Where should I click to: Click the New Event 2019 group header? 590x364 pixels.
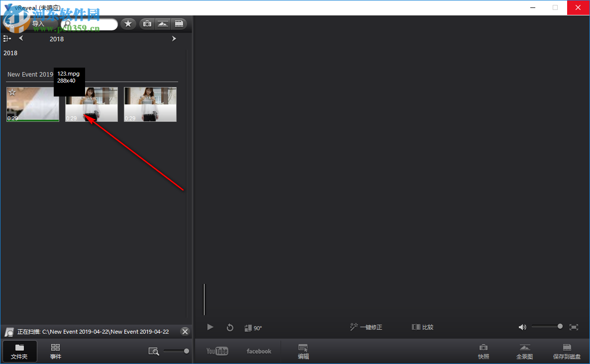[30, 75]
